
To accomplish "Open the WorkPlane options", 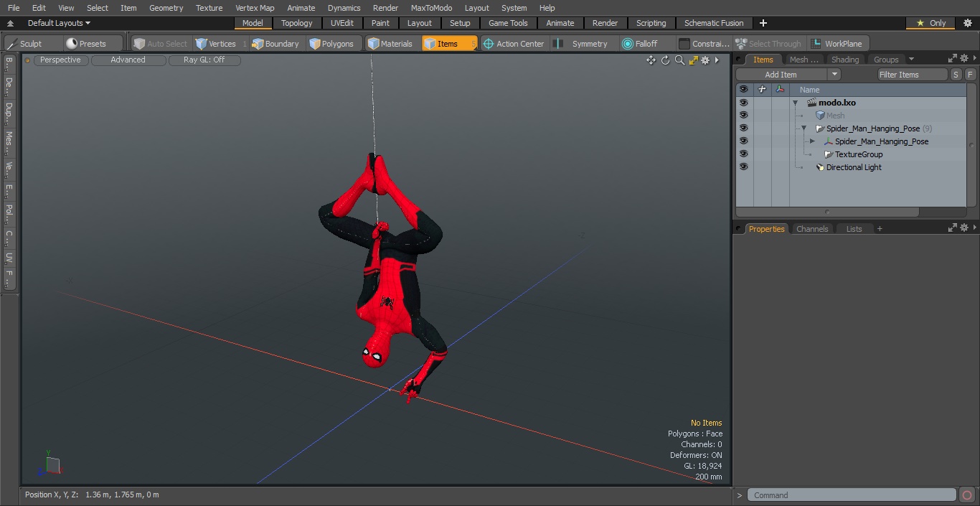I will click(837, 44).
